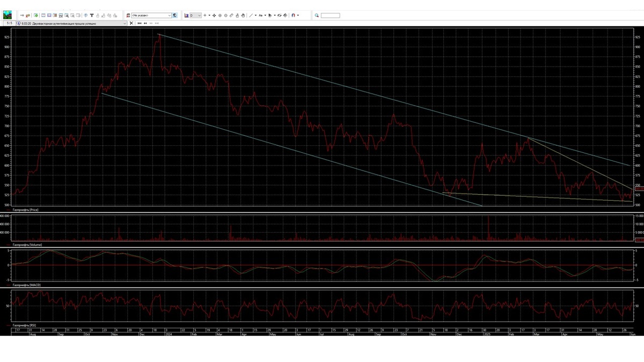Image resolution: width=644 pixels, height=362 pixels.
Task: Go to previous message with rewind button
Action: click(145, 23)
